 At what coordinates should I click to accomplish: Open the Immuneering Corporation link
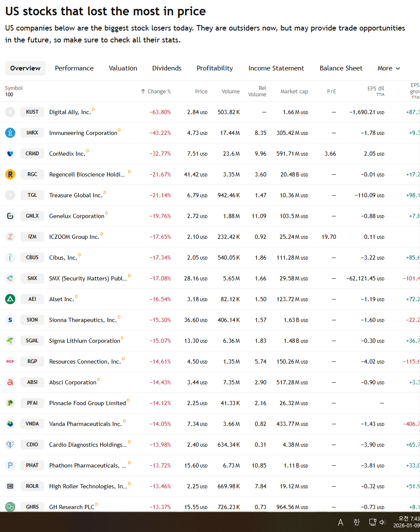[x=83, y=133]
